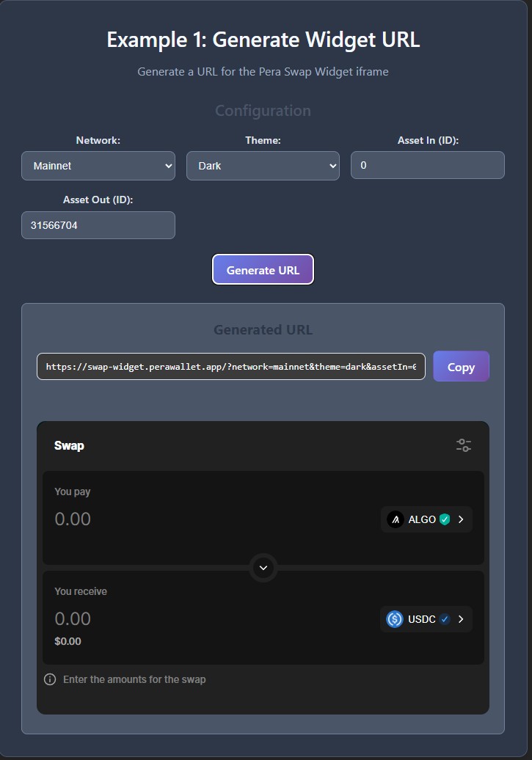Screen dimensions: 532x760
Task: Click the Swap widget heading
Action: [x=70, y=445]
